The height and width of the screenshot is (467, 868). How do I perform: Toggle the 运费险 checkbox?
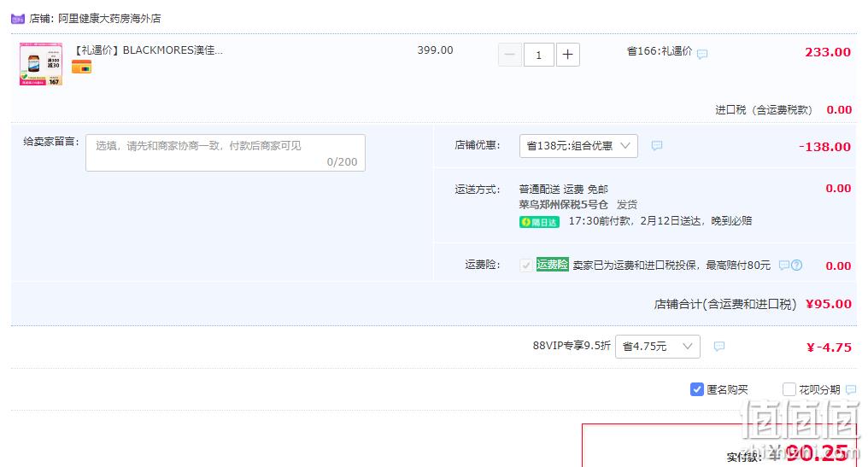point(526,266)
